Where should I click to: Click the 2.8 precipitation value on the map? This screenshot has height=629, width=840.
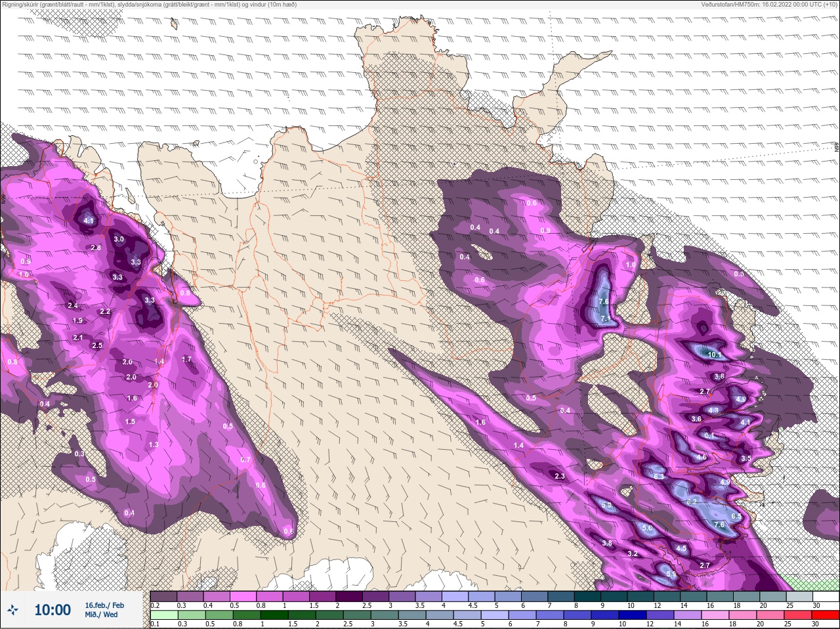pyautogui.click(x=96, y=248)
